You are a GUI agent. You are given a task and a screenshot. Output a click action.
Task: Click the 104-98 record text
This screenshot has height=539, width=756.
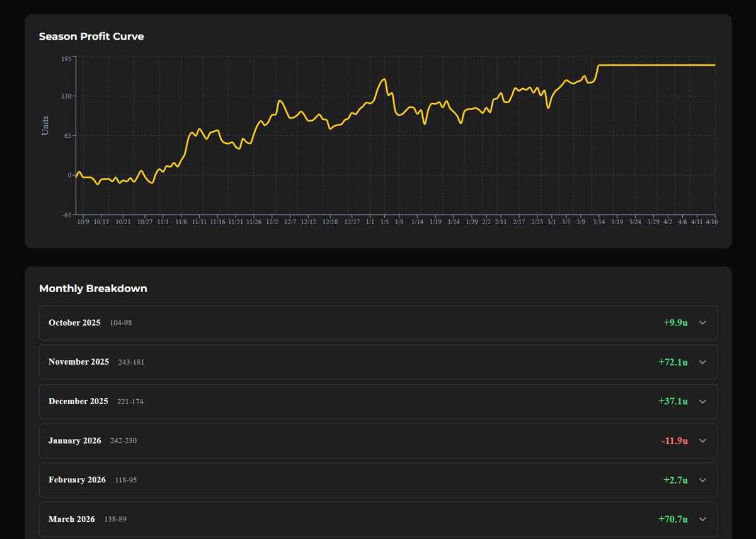coord(121,322)
